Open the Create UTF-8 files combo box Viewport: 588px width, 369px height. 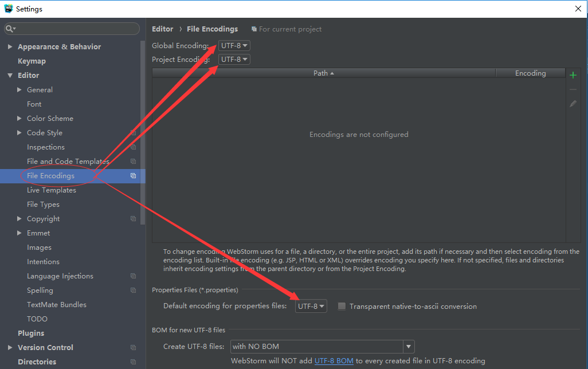pos(323,347)
